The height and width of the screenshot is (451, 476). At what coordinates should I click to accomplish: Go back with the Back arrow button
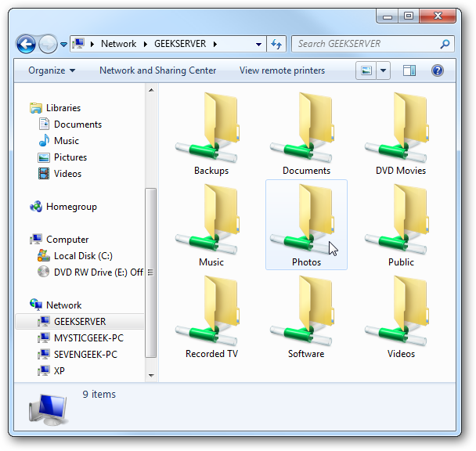pyautogui.click(x=26, y=44)
